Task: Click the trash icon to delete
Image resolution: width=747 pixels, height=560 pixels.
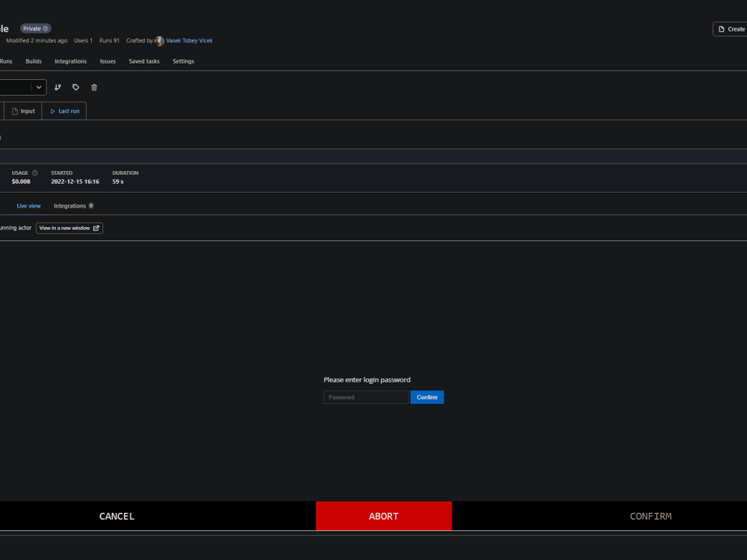Action: pyautogui.click(x=93, y=87)
